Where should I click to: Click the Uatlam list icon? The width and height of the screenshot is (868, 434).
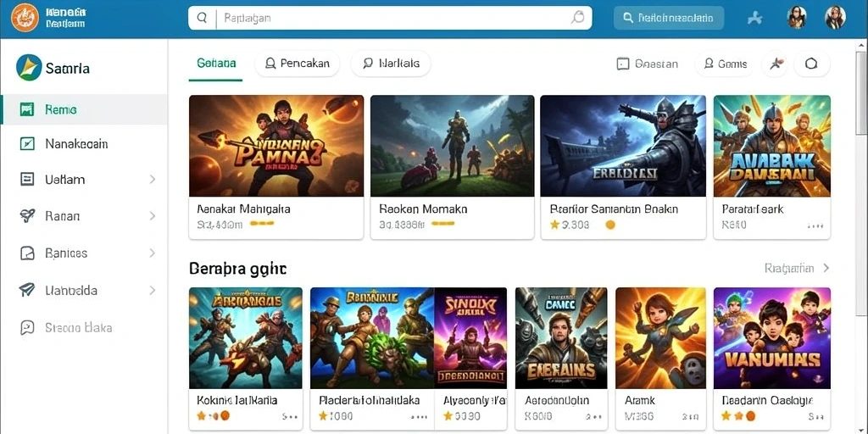coord(26,180)
